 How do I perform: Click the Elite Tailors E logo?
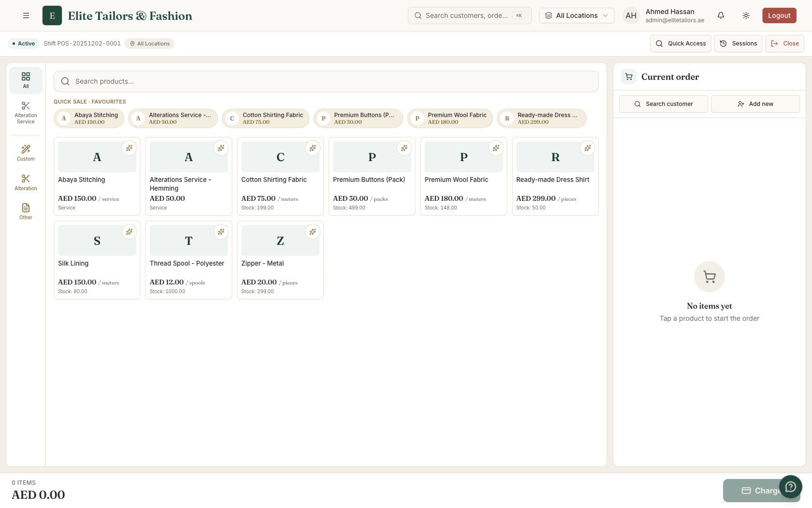tap(52, 15)
